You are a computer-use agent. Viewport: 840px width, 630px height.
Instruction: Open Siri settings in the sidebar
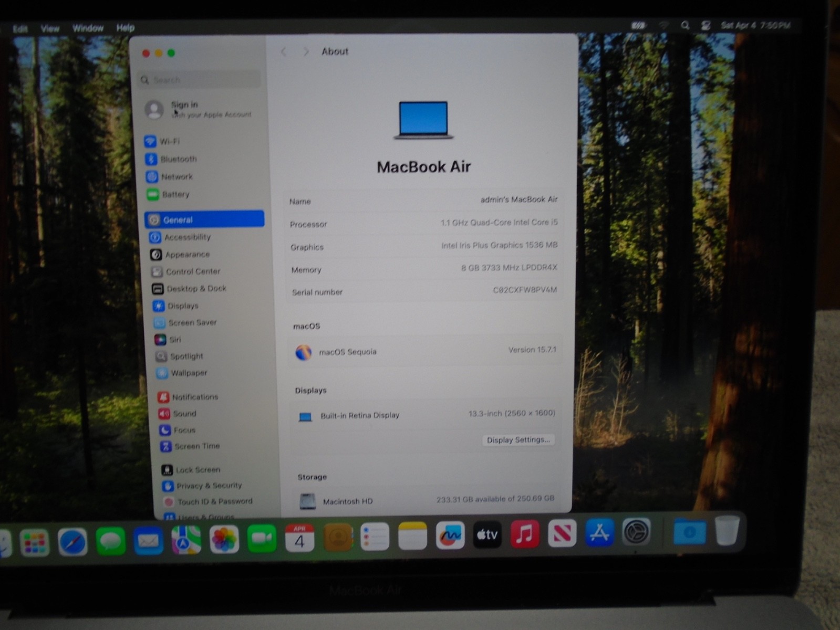click(x=168, y=340)
